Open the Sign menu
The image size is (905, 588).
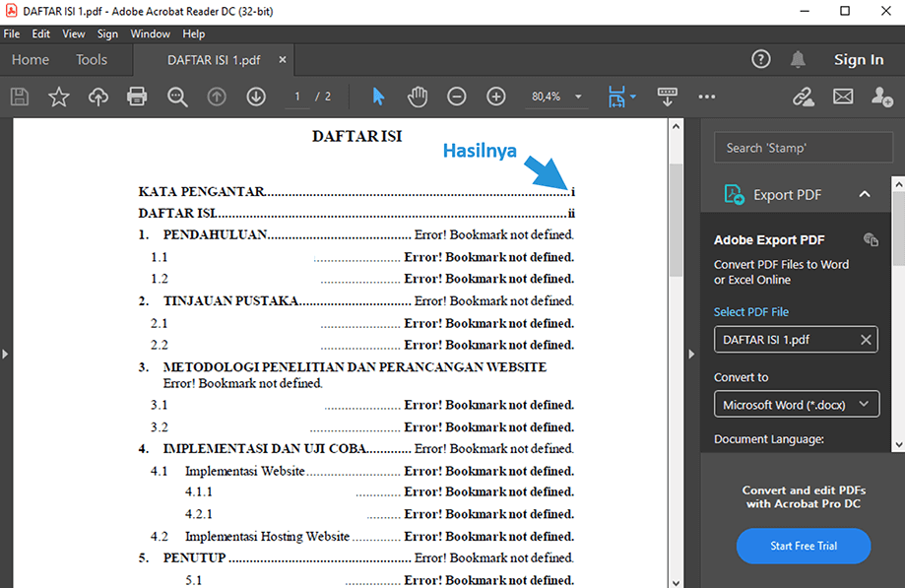click(107, 34)
